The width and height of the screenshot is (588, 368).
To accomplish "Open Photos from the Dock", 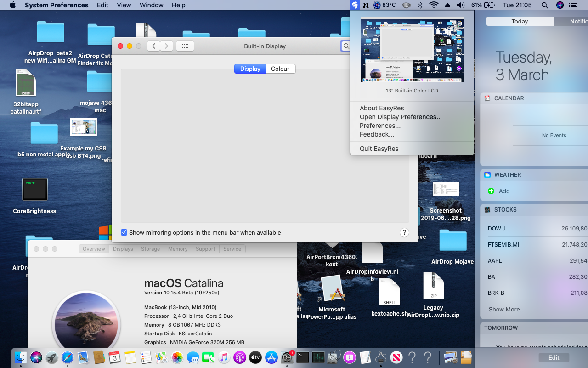I will pyautogui.click(x=177, y=357).
